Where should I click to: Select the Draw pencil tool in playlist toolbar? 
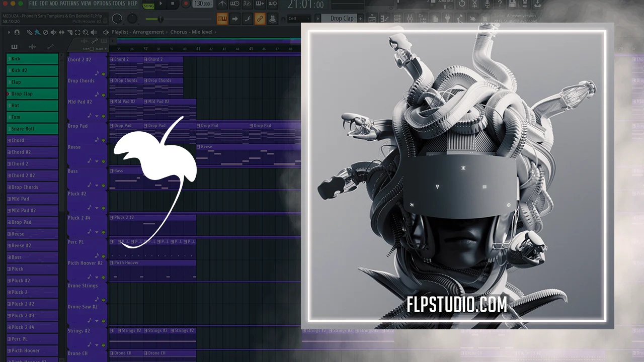tap(30, 32)
